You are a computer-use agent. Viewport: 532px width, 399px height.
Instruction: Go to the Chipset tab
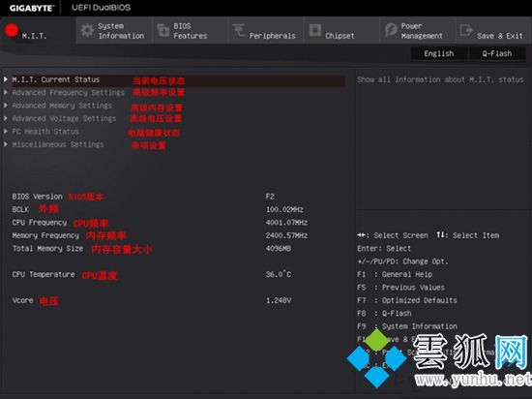(342, 31)
